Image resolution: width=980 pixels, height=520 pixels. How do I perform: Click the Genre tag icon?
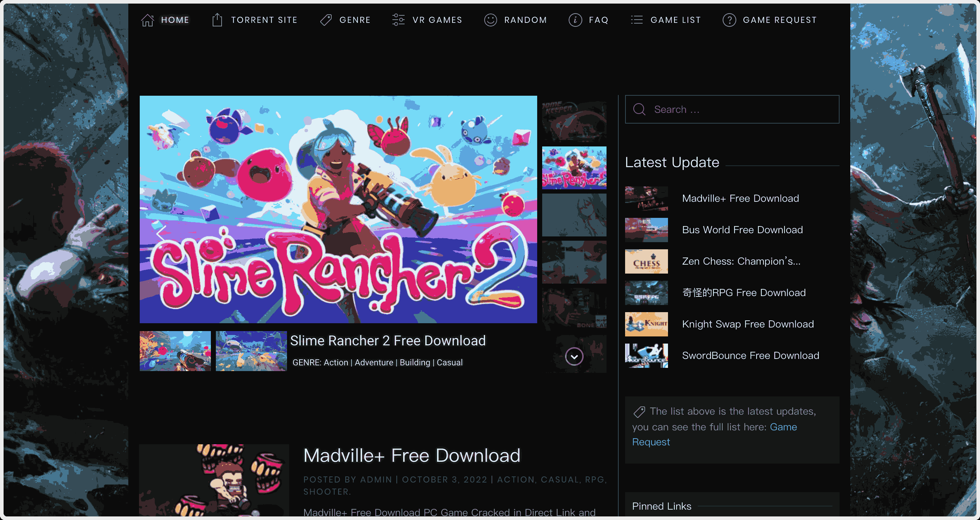326,20
